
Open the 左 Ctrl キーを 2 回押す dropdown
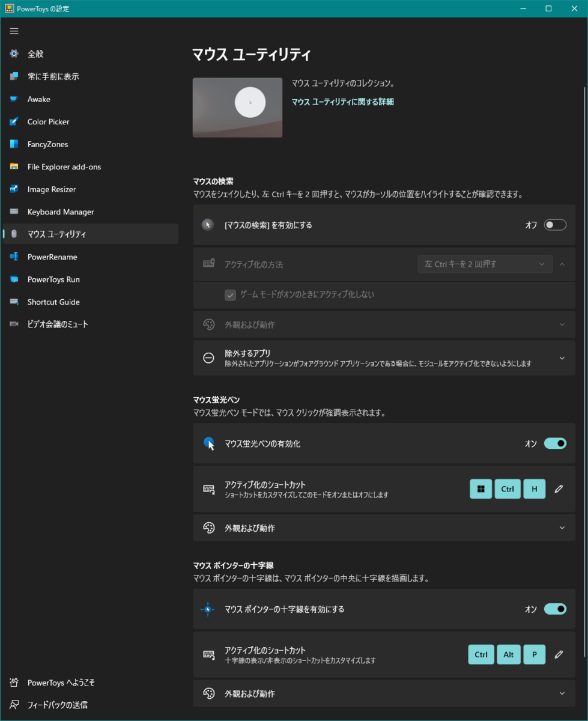pyautogui.click(x=485, y=264)
